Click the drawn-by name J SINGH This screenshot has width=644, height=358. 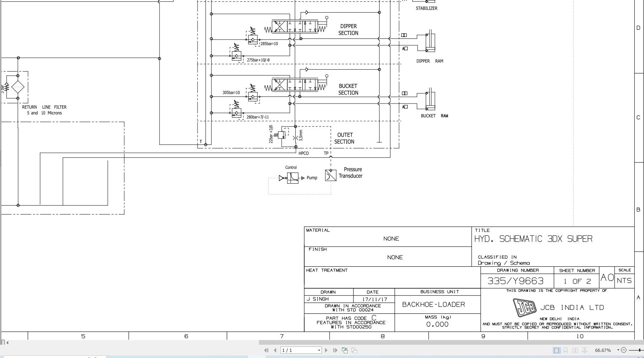coord(318,299)
